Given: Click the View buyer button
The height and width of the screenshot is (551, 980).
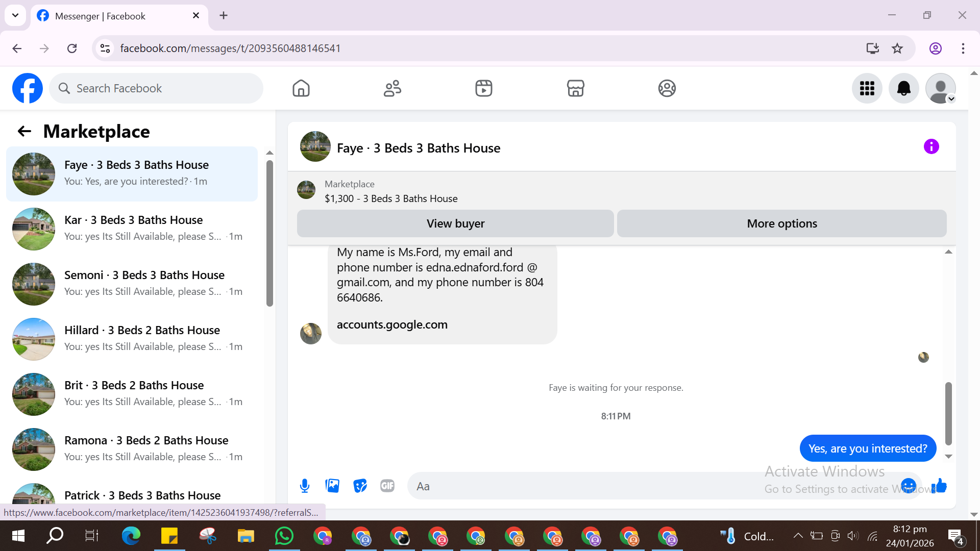Looking at the screenshot, I should 455,223.
